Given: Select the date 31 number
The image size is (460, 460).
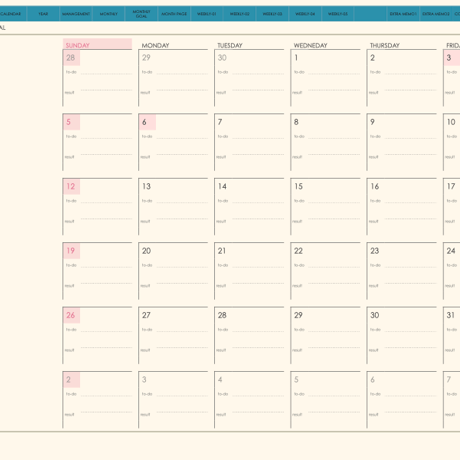Looking at the screenshot, I should tap(451, 315).
